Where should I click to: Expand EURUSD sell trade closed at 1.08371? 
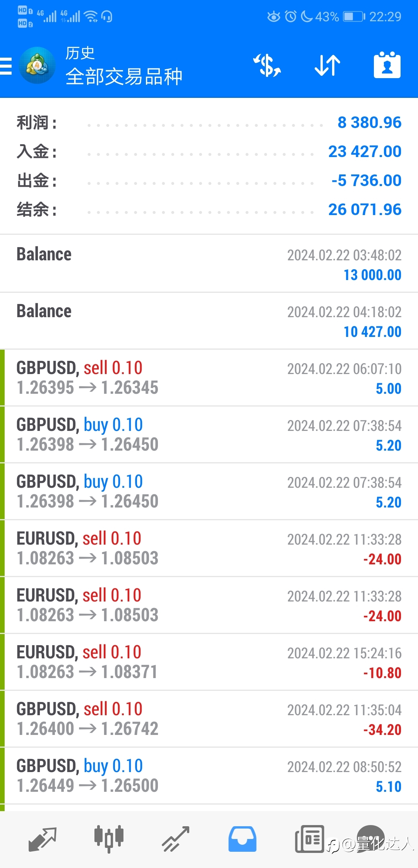(x=209, y=662)
